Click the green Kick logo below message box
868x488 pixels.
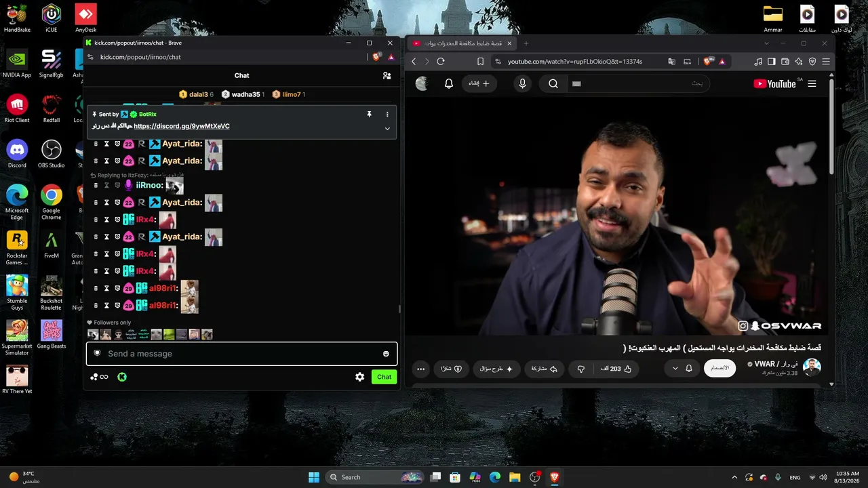121,377
